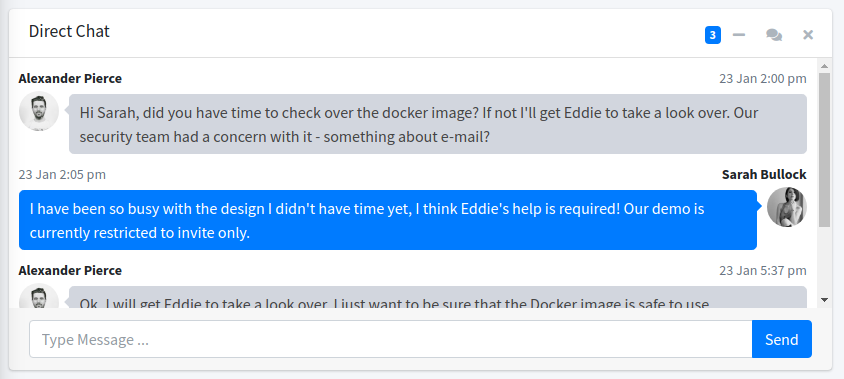
Task: Click the chat scrollbar down arrow
Action: coord(824,300)
